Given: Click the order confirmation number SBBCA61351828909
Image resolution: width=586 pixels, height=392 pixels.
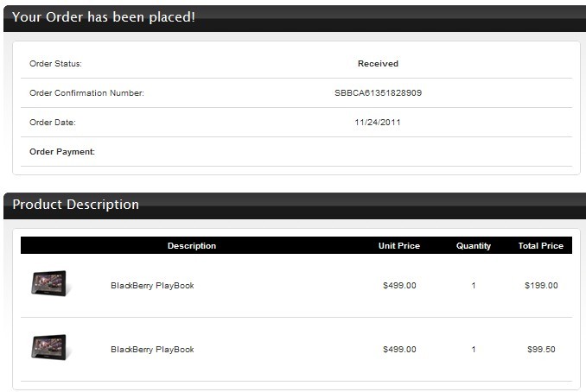Looking at the screenshot, I should 378,93.
